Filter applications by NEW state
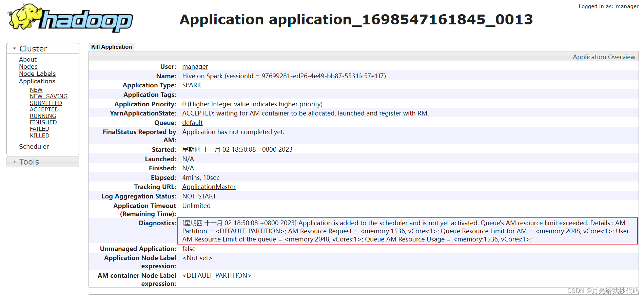This screenshot has height=297, width=644. (36, 90)
